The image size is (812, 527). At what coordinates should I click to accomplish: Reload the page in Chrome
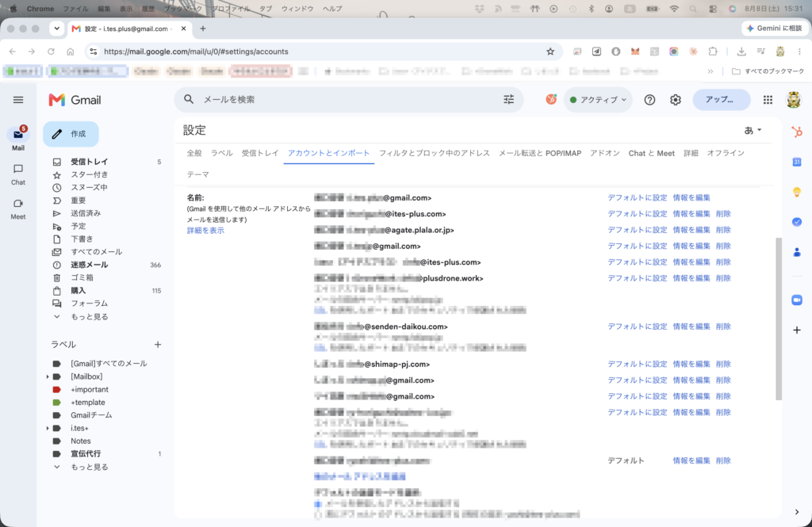pyautogui.click(x=51, y=52)
